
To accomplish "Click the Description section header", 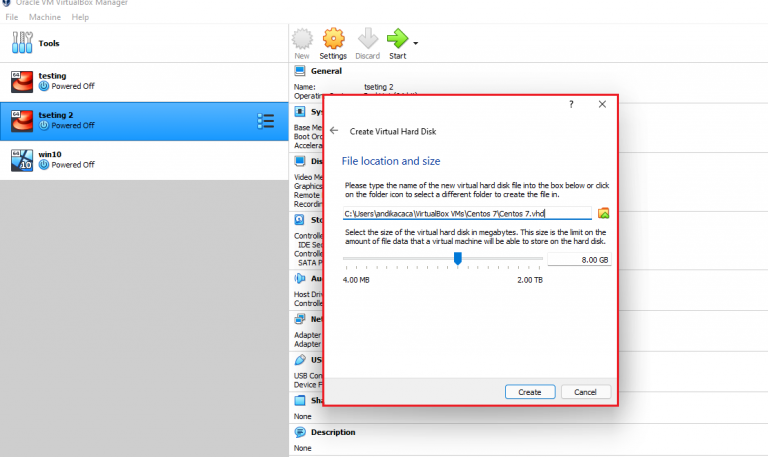I will coord(333,432).
